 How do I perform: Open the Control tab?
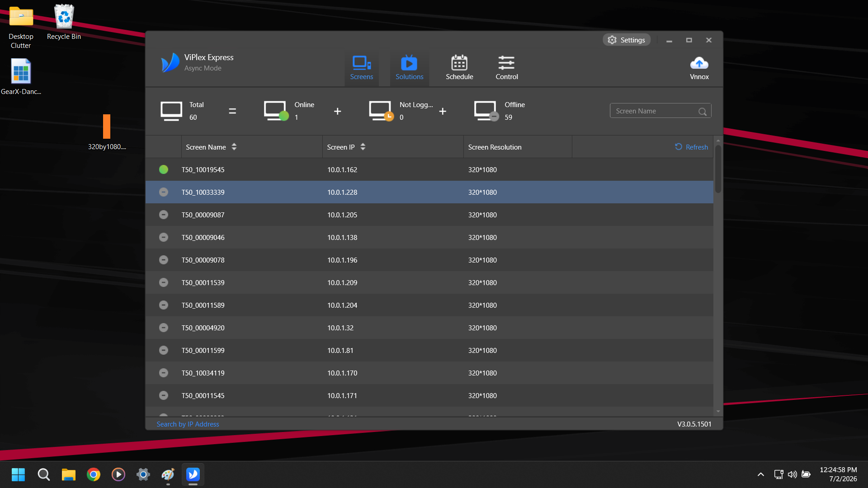(506, 68)
